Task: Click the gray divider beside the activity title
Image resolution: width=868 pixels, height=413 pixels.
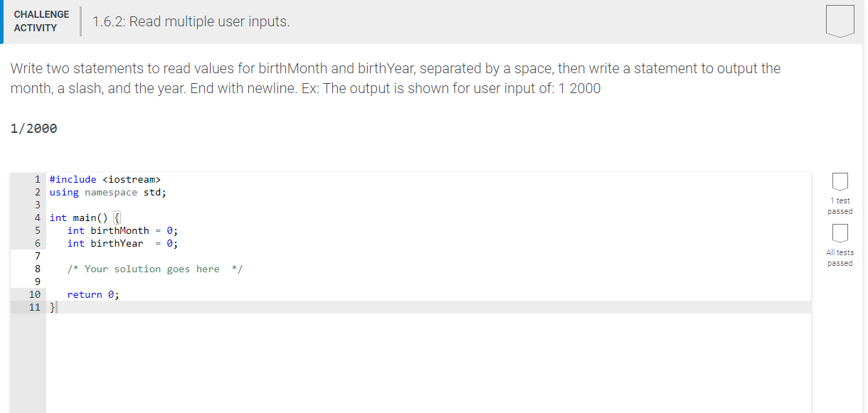Action: point(80,21)
